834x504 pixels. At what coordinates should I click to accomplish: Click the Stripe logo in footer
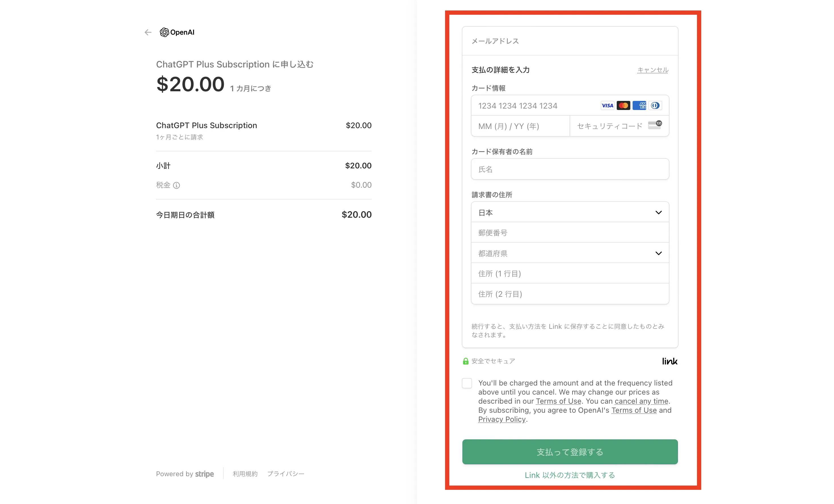click(205, 474)
